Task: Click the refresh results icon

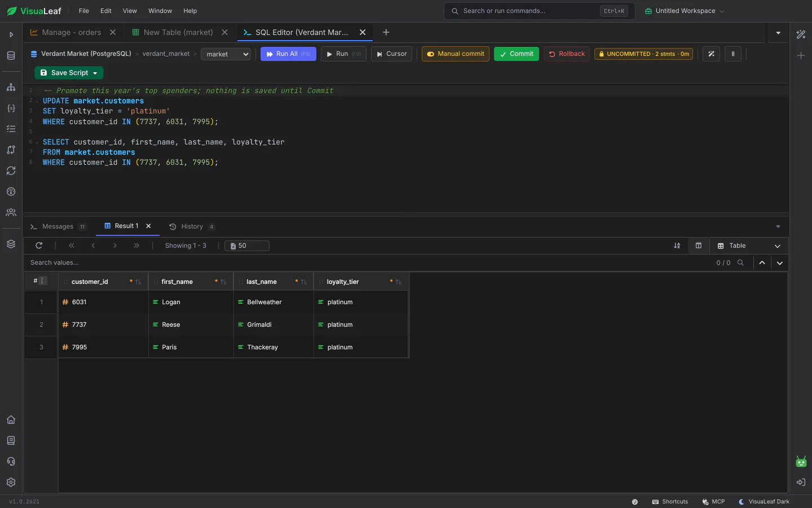Action: point(39,246)
